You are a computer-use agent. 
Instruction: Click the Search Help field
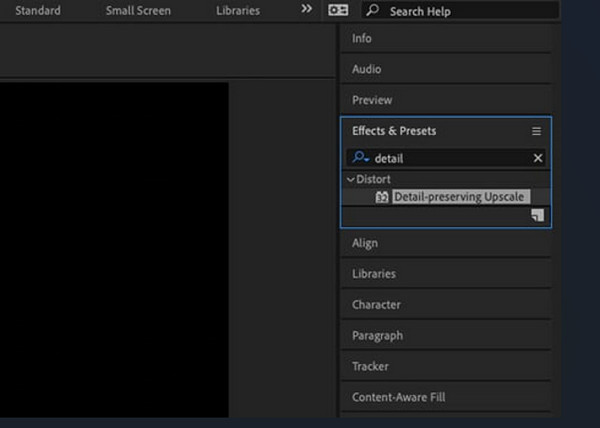click(460, 11)
